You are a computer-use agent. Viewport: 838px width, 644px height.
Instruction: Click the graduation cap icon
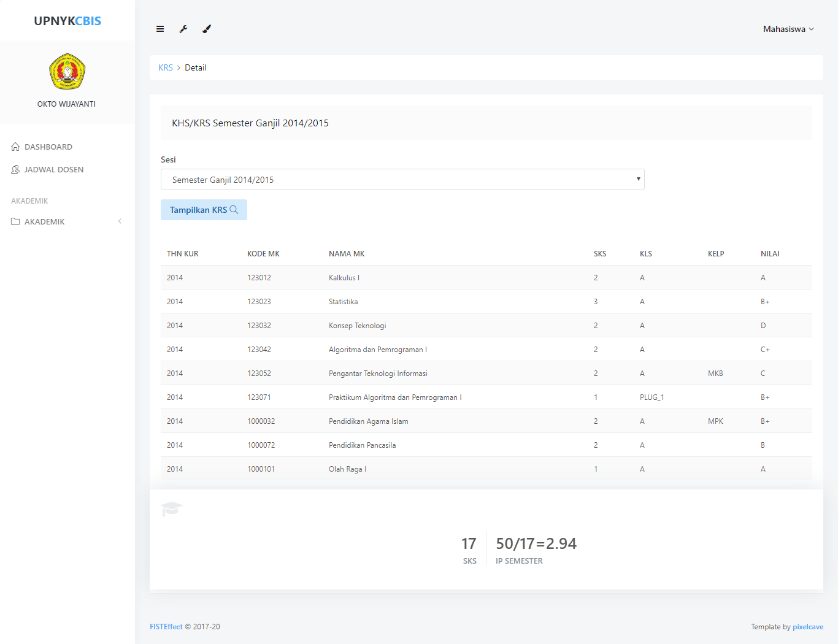click(x=172, y=508)
